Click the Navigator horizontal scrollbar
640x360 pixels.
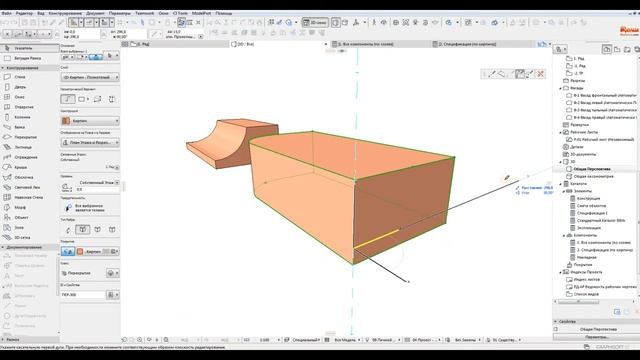(x=578, y=302)
